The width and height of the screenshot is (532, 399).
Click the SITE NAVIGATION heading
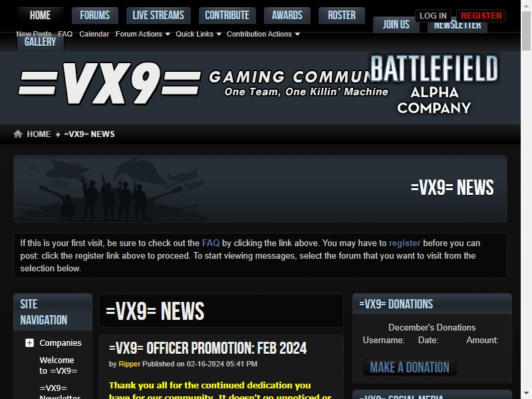[x=43, y=312]
